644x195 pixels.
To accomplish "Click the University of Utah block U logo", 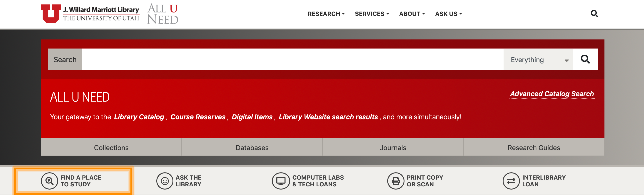I will tap(51, 13).
